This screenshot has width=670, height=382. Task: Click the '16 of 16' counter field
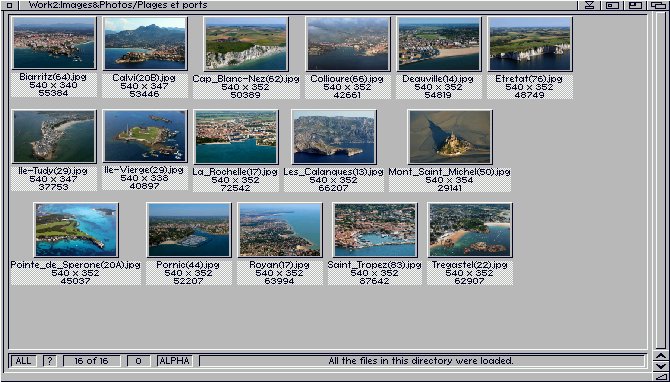point(91,361)
